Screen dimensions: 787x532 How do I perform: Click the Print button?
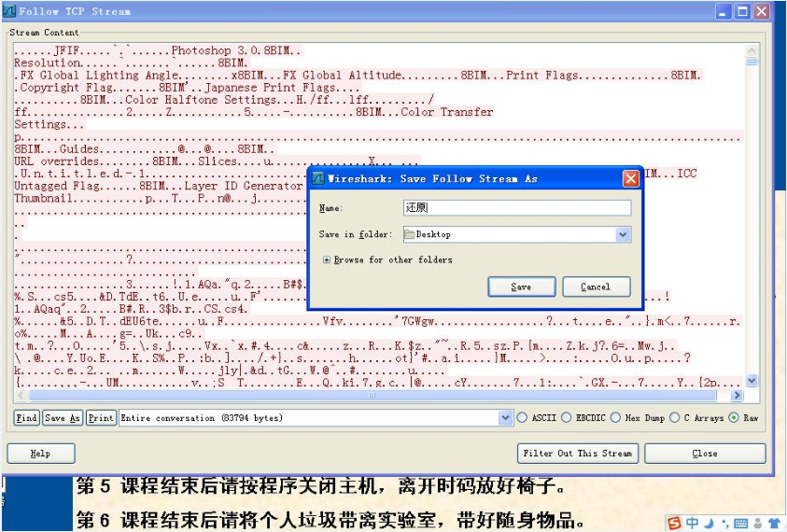coord(101,417)
